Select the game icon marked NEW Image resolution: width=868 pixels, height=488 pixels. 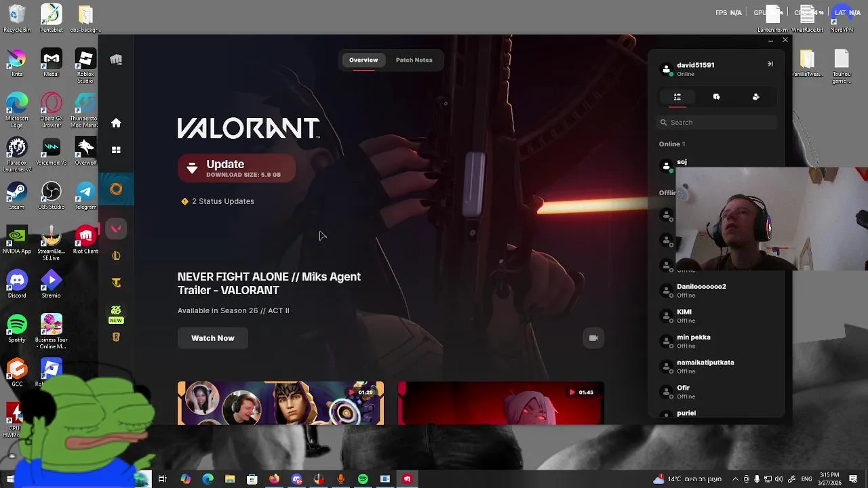tap(116, 313)
